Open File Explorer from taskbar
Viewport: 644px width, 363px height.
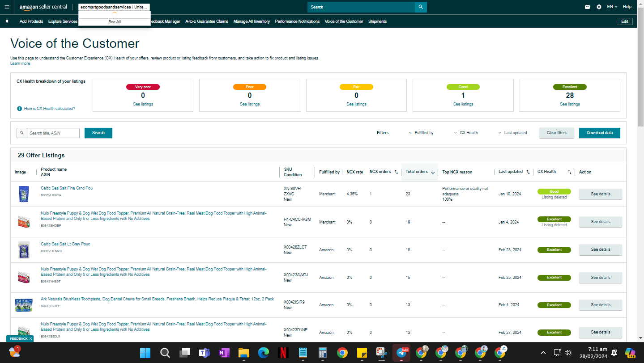click(244, 353)
